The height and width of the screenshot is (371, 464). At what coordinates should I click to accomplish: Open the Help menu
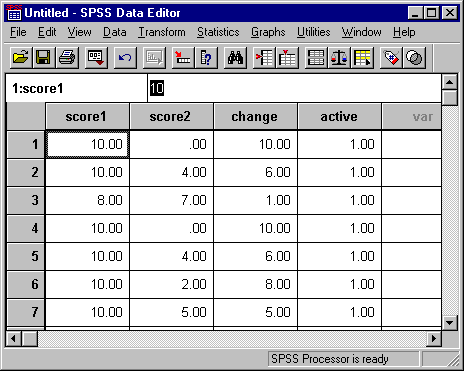pos(404,32)
